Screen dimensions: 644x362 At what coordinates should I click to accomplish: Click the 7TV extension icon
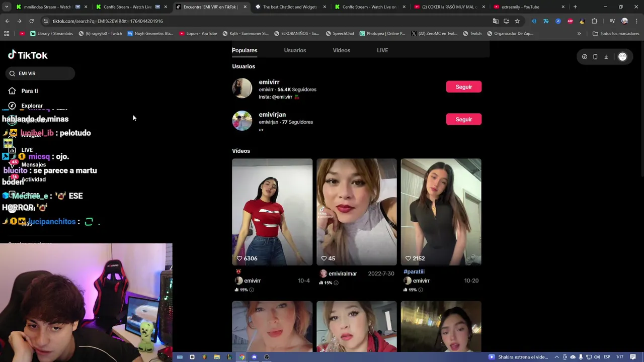(546, 21)
